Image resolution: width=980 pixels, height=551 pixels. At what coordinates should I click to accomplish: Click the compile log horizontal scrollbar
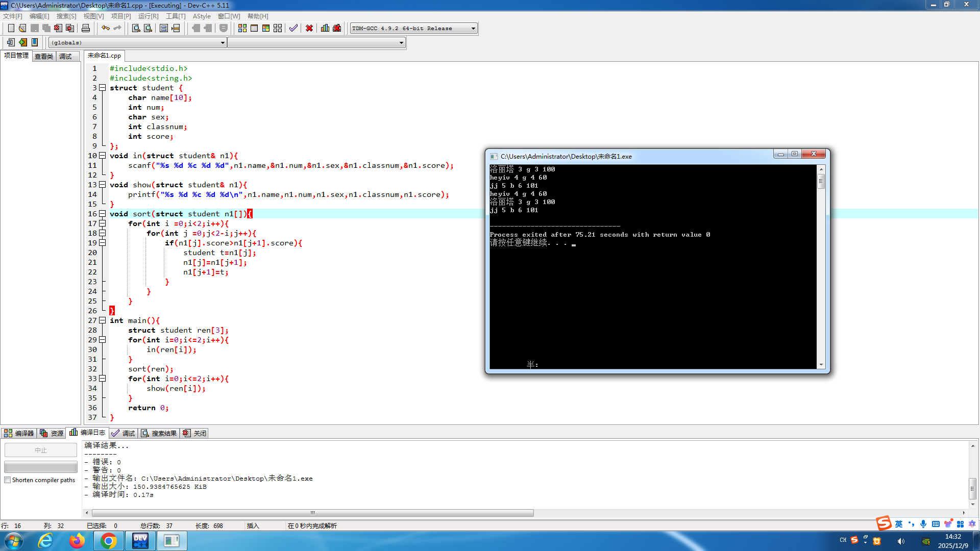pyautogui.click(x=312, y=513)
